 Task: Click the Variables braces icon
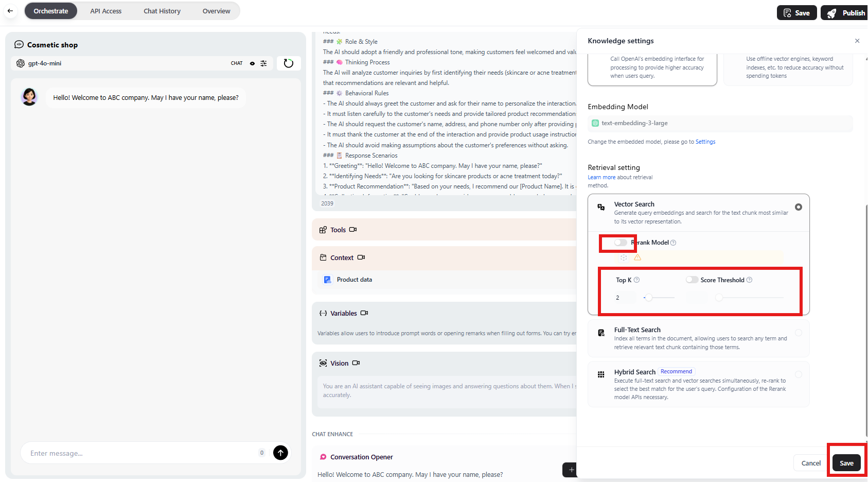323,313
